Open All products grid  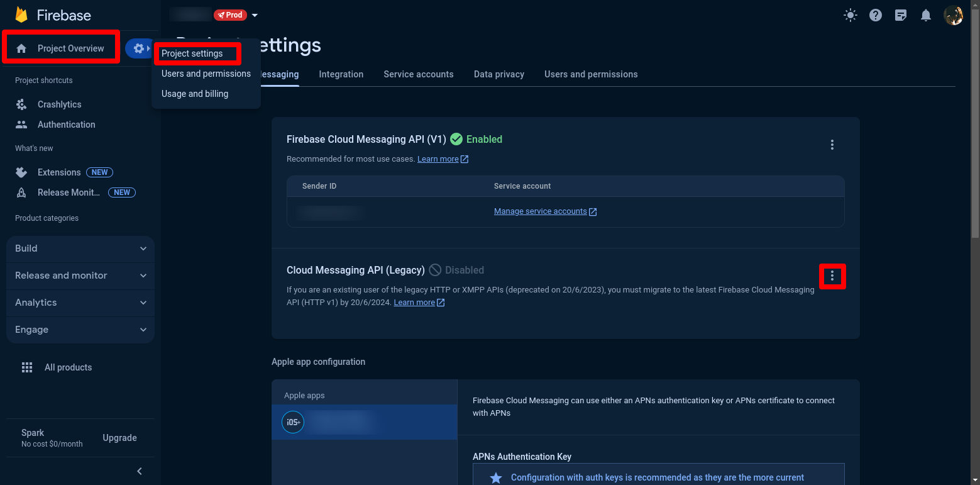coord(57,367)
